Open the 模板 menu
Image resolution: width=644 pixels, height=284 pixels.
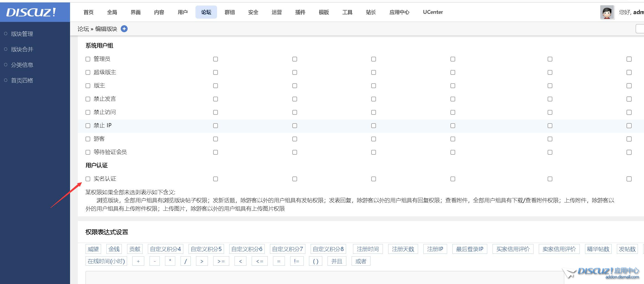pos(324,12)
